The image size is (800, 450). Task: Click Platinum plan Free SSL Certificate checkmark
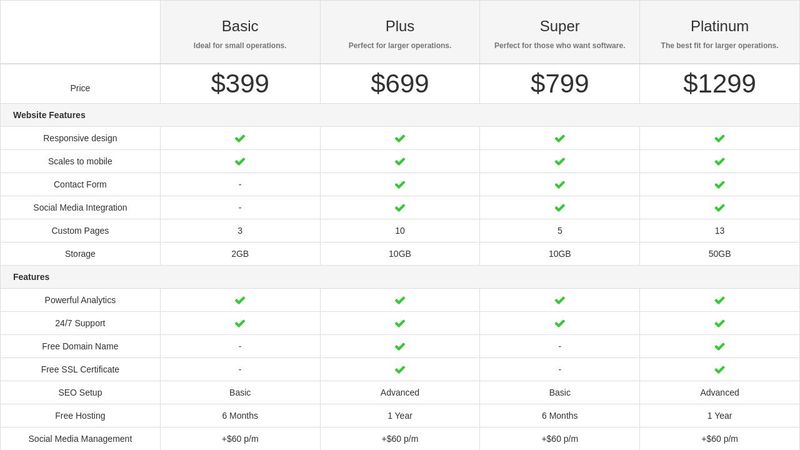click(x=720, y=369)
